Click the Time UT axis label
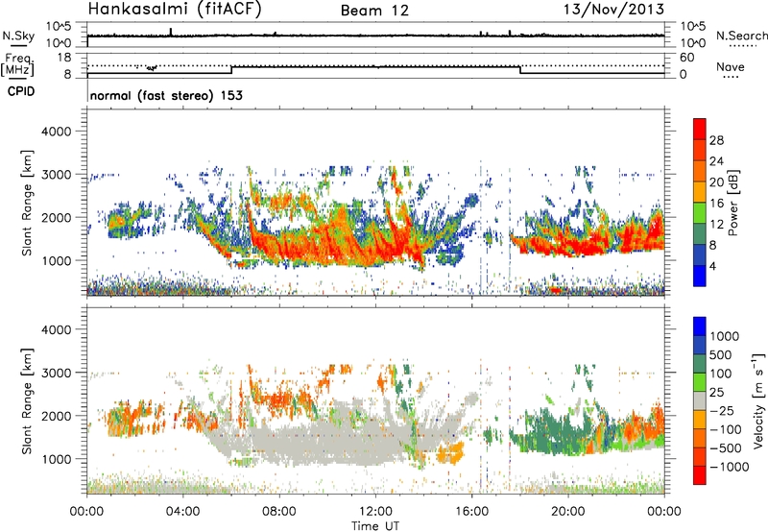This screenshot has height=532, width=768. coord(375,526)
